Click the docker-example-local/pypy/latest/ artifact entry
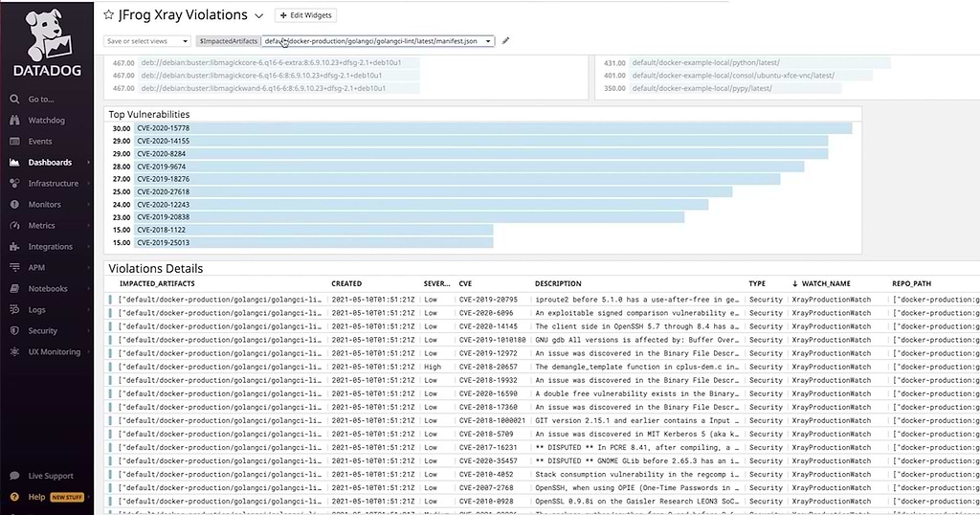The image size is (980, 515). pyautogui.click(x=702, y=88)
